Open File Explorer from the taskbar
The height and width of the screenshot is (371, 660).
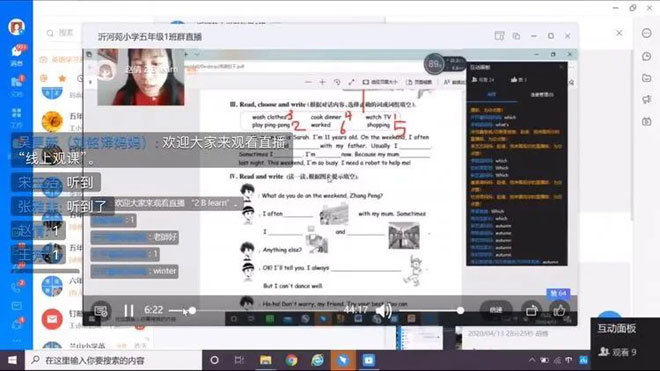(x=266, y=360)
